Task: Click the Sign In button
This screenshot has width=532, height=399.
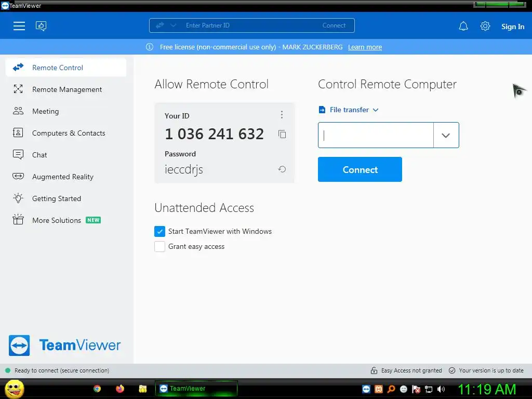Action: point(513,26)
